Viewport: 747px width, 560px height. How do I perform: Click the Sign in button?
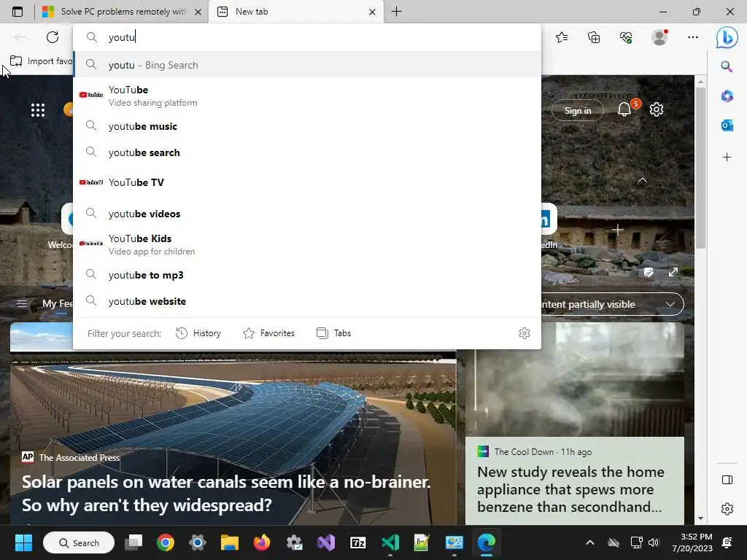pos(578,111)
